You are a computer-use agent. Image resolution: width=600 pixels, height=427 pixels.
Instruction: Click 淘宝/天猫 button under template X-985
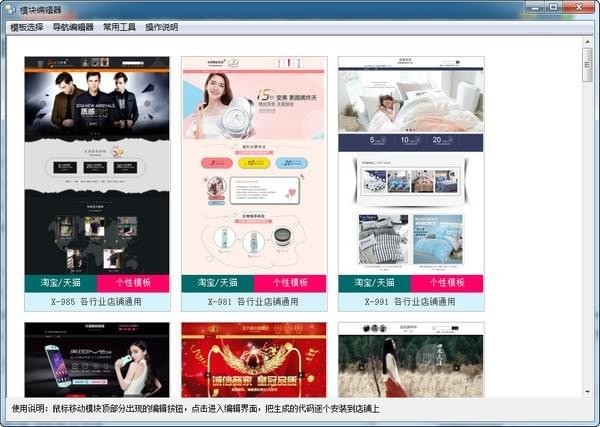[61, 283]
